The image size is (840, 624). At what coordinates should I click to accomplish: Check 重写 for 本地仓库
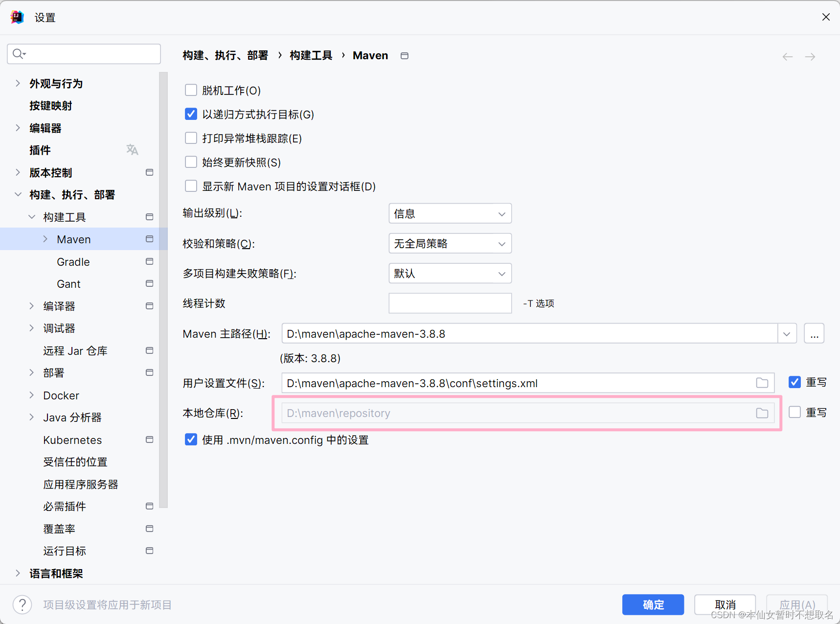coord(795,413)
